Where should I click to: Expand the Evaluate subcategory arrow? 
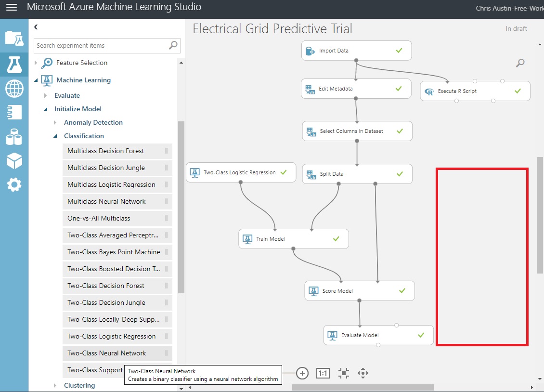click(x=45, y=95)
